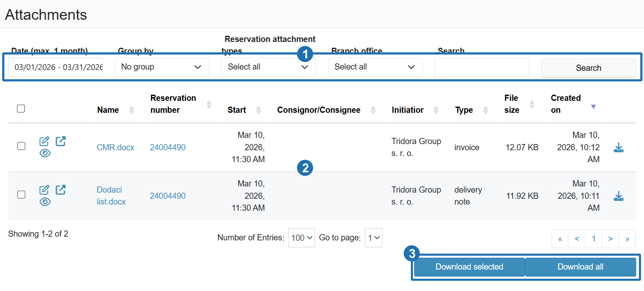Preview Dodací list.docx with the eye icon

tap(45, 202)
